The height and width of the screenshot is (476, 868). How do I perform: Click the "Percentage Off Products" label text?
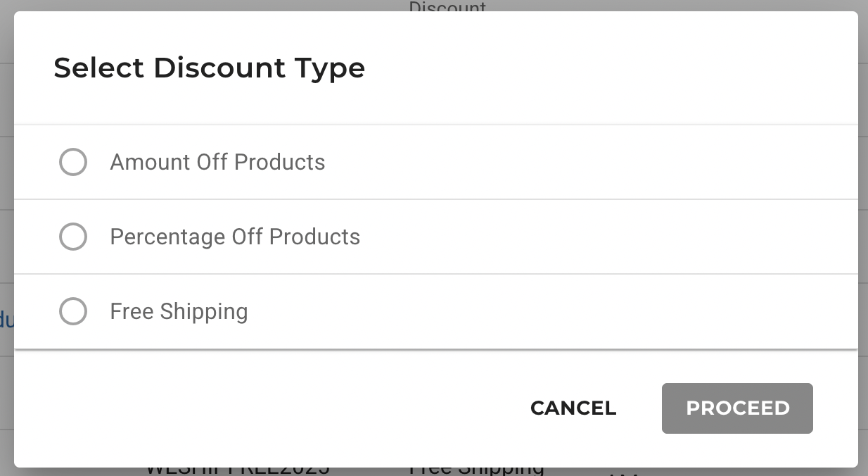(235, 237)
